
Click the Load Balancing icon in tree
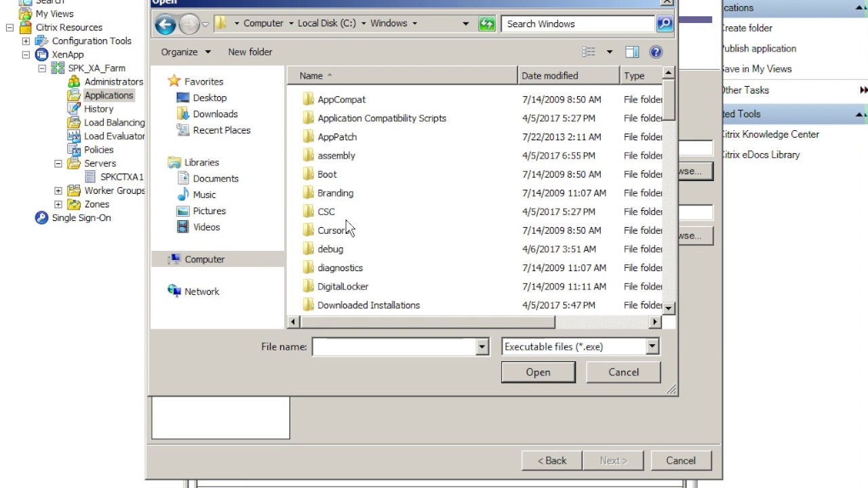coord(74,122)
